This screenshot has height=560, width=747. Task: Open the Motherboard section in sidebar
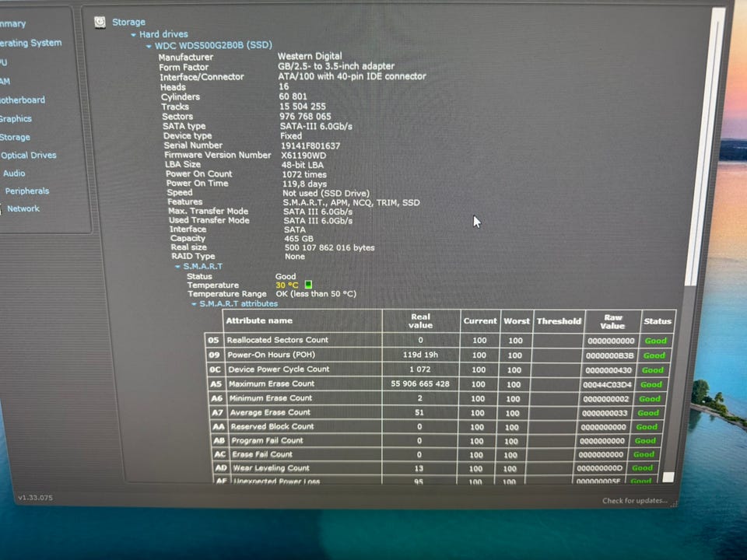tap(23, 100)
